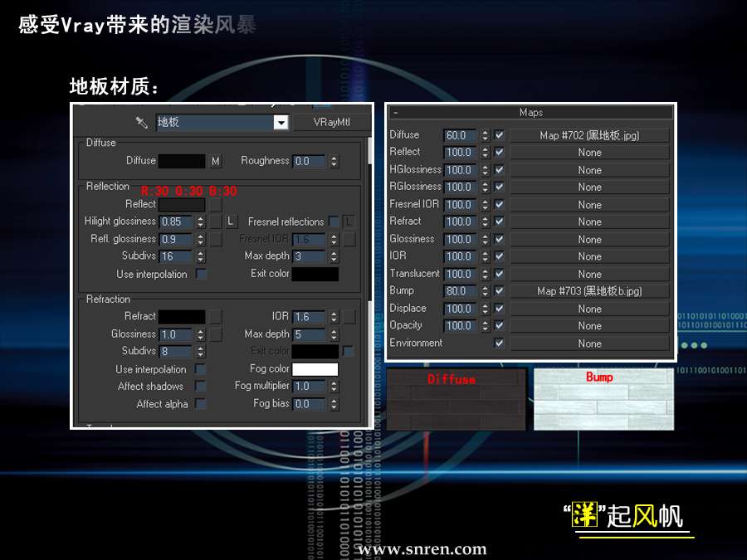Toggle the Refract map checkbox in Maps
747x560 pixels.
coord(499,222)
